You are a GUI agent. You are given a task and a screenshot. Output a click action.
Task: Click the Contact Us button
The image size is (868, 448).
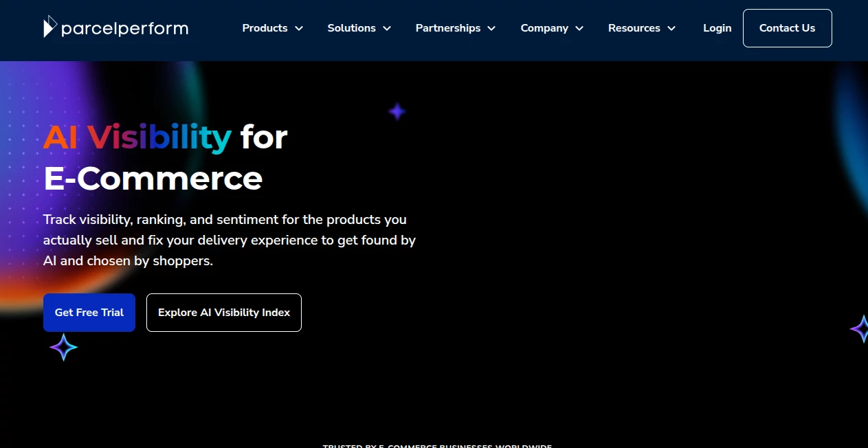[787, 28]
